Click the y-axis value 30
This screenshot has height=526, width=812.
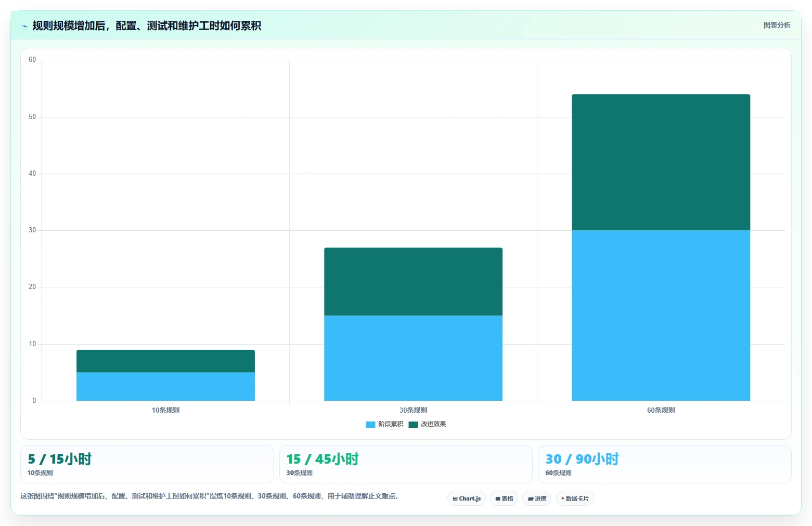pyautogui.click(x=32, y=230)
